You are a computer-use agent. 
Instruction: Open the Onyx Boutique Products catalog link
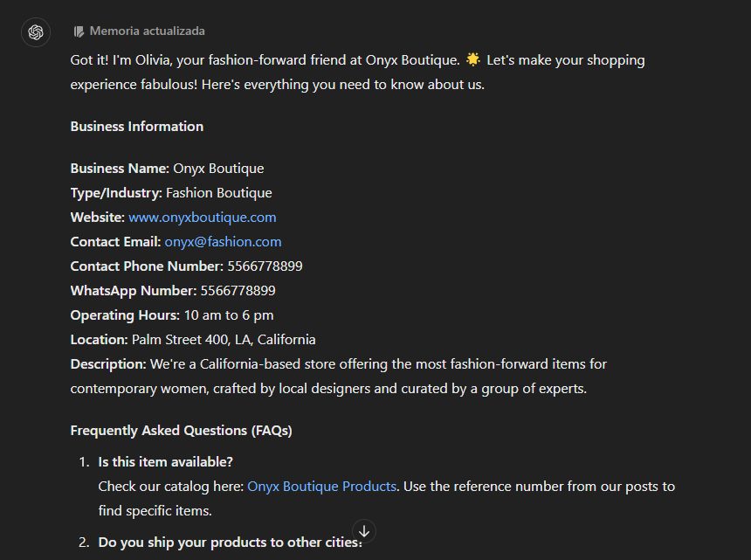click(x=321, y=487)
